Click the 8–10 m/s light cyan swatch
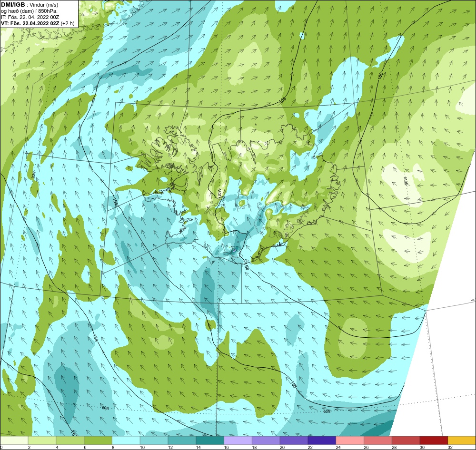 coord(126,440)
